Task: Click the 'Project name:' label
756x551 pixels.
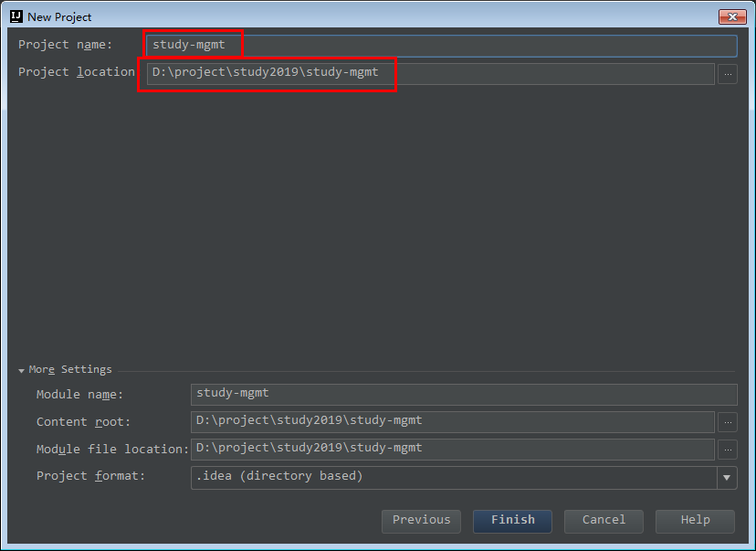Action: tap(65, 45)
